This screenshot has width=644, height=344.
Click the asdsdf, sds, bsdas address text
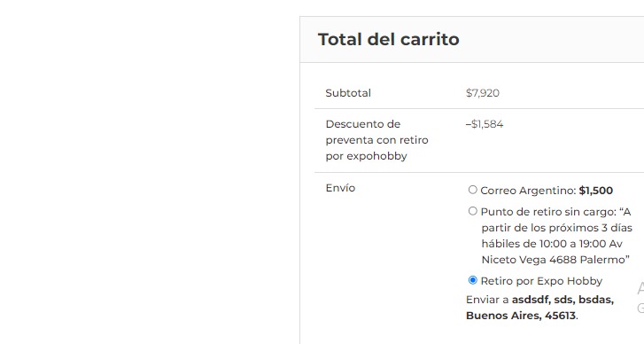pos(563,300)
